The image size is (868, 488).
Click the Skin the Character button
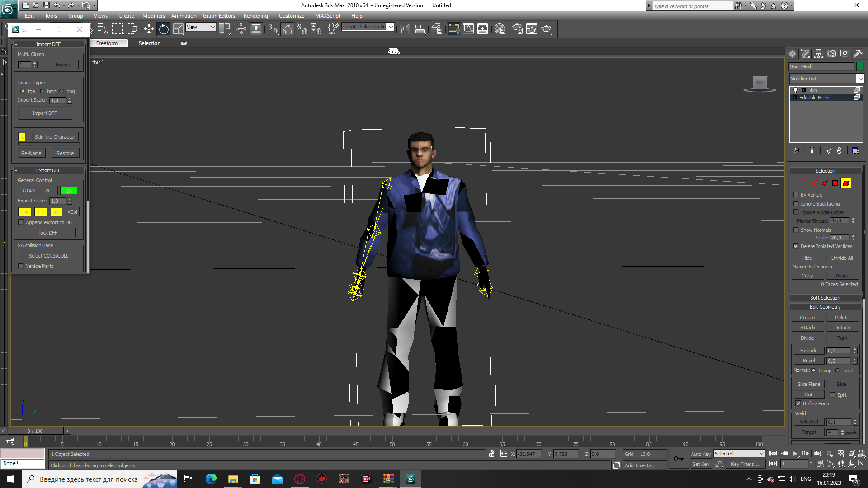55,137
